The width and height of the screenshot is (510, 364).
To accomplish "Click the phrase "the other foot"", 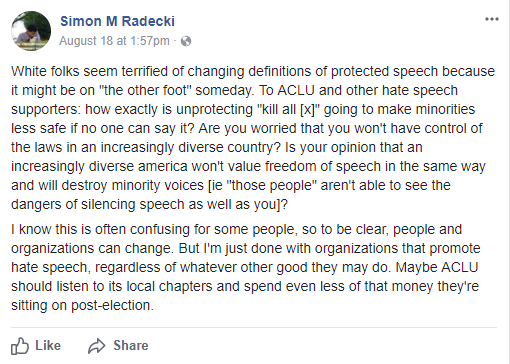I will click(x=145, y=90).
